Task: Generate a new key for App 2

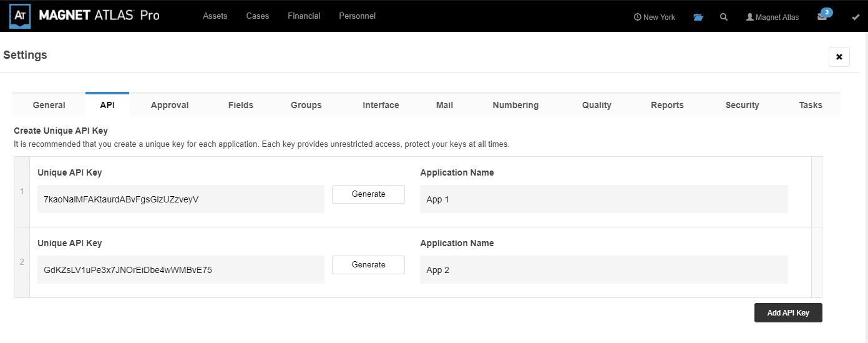Action: (x=368, y=265)
